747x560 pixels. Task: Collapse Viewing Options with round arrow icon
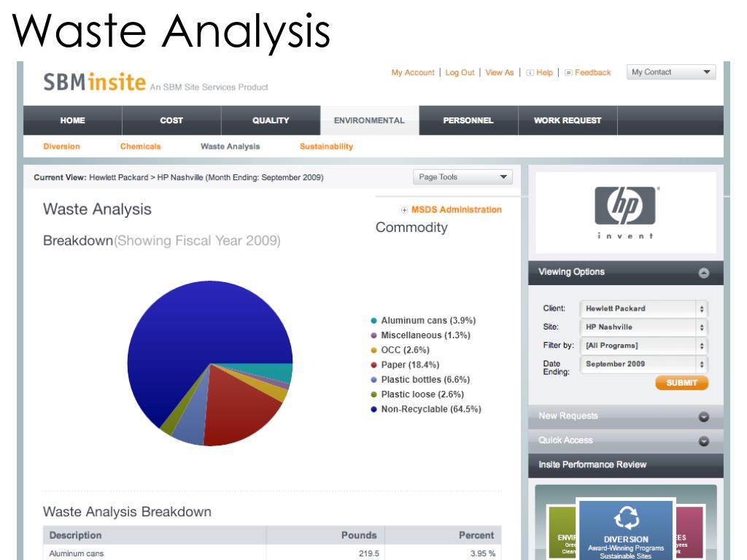(704, 273)
